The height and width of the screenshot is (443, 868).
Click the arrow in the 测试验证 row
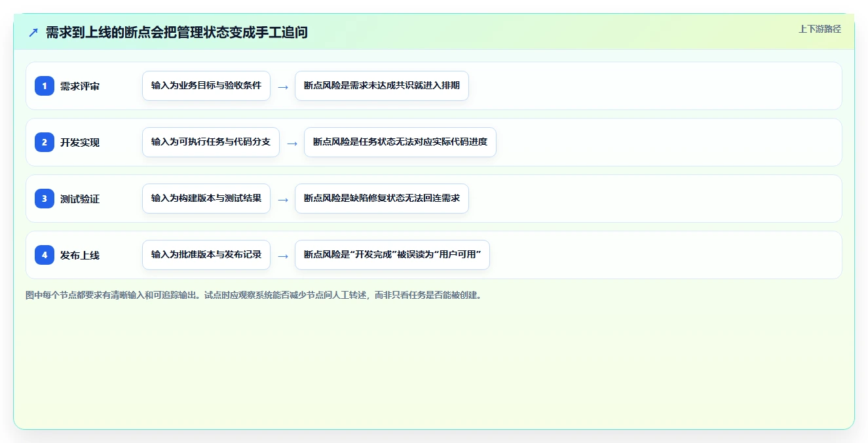pyautogui.click(x=283, y=199)
